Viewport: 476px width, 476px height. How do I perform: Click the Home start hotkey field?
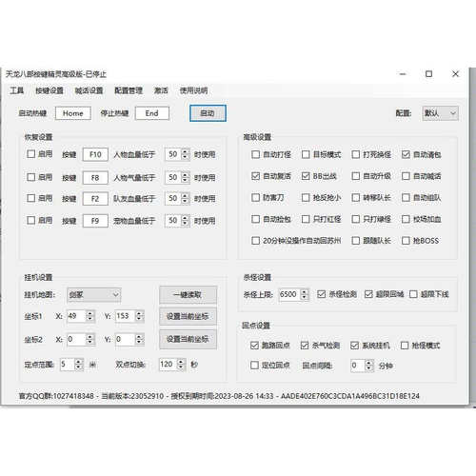point(73,113)
